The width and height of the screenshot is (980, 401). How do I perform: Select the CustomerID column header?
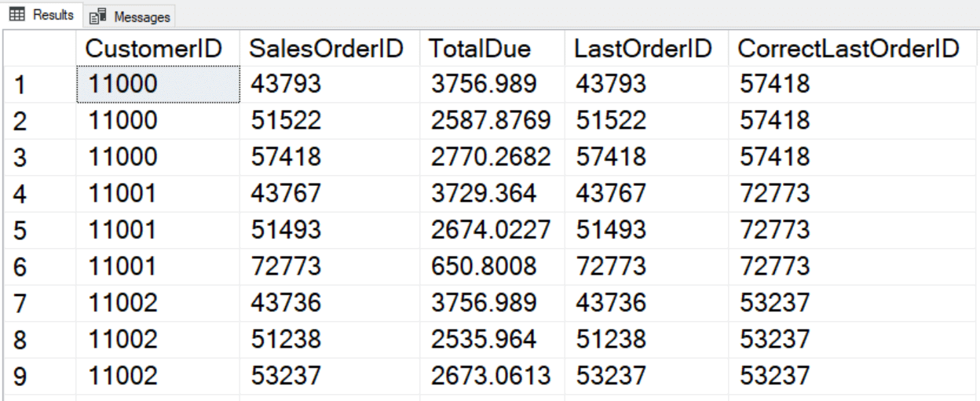(154, 49)
